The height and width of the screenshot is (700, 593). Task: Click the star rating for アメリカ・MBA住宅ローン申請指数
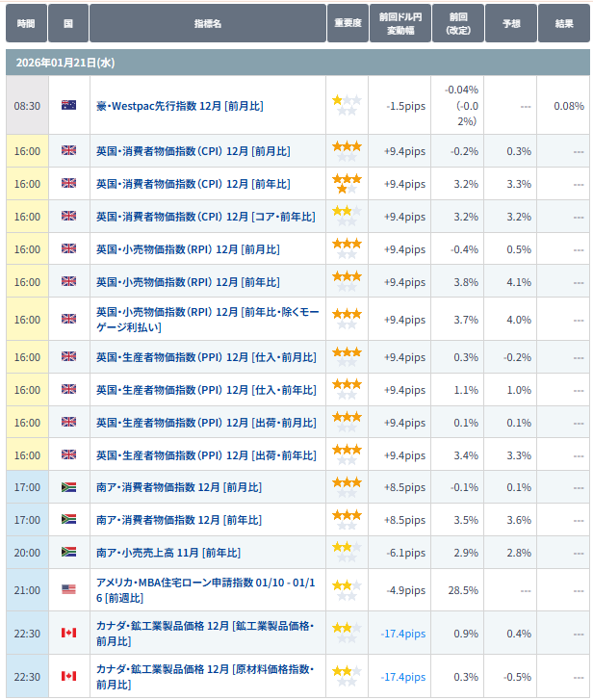[x=347, y=589]
